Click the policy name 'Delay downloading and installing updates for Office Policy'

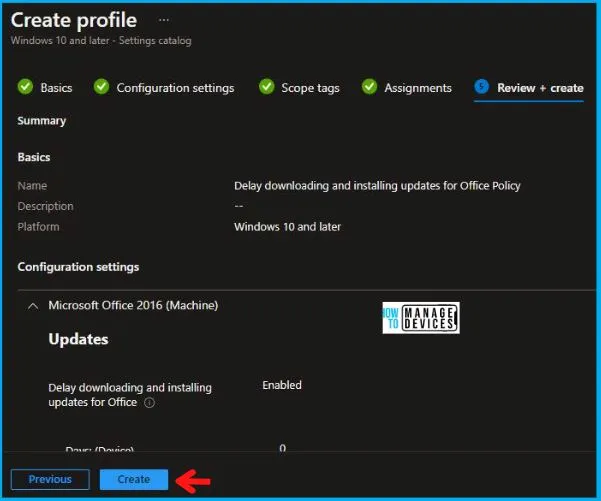click(x=377, y=186)
